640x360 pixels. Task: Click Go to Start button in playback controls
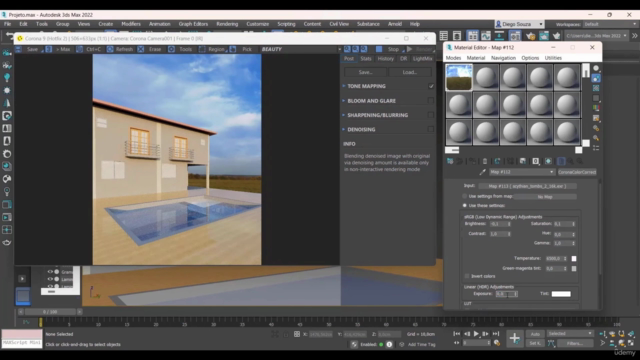coord(456,334)
